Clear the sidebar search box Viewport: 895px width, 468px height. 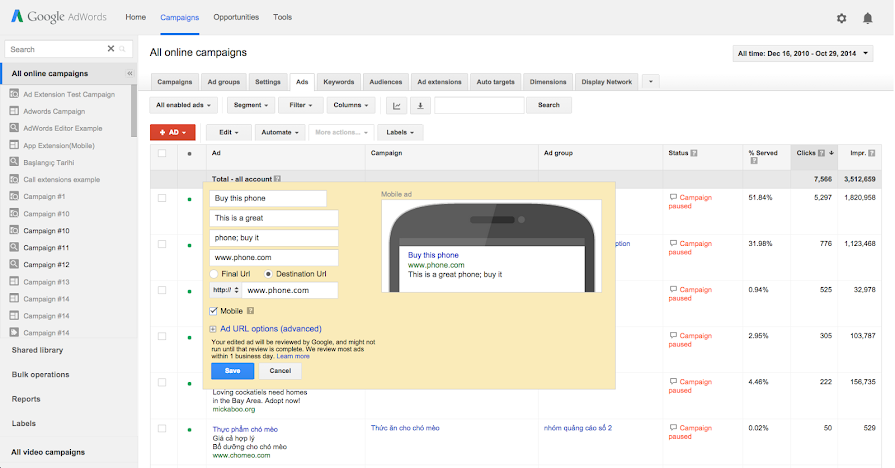111,49
